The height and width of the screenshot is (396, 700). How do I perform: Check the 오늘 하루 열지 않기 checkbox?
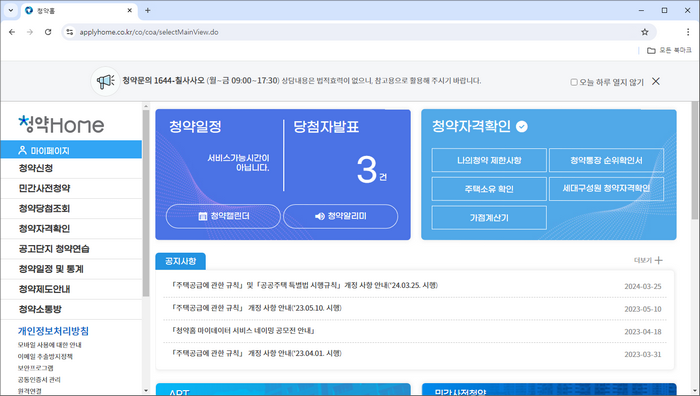click(x=574, y=82)
